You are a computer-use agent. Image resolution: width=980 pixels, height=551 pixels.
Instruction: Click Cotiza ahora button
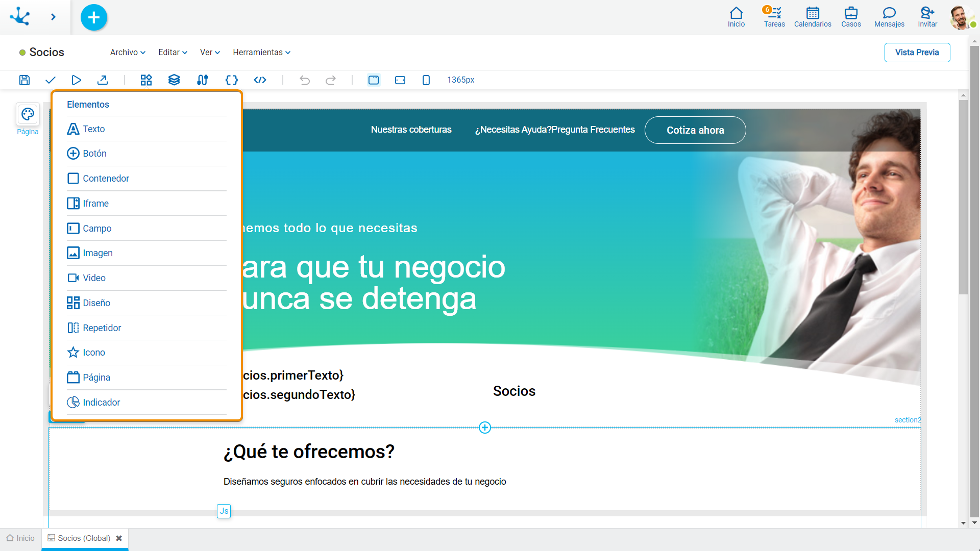pyautogui.click(x=695, y=130)
